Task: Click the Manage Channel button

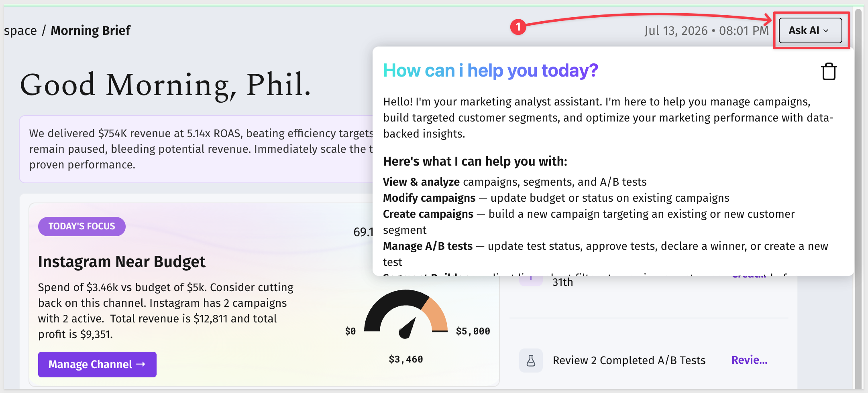Action: point(97,364)
